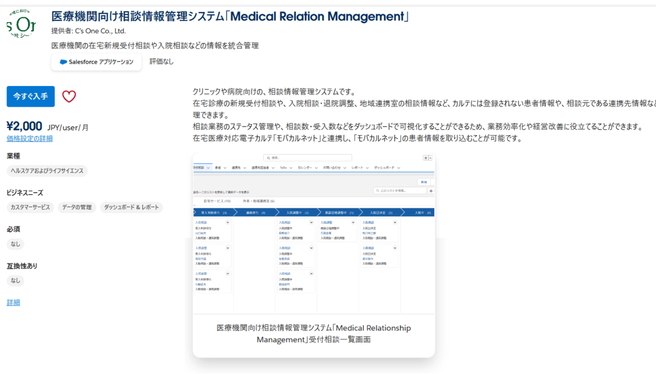Select the Salesforce アプリケーション badge
The height and width of the screenshot is (374, 656).
click(x=96, y=62)
